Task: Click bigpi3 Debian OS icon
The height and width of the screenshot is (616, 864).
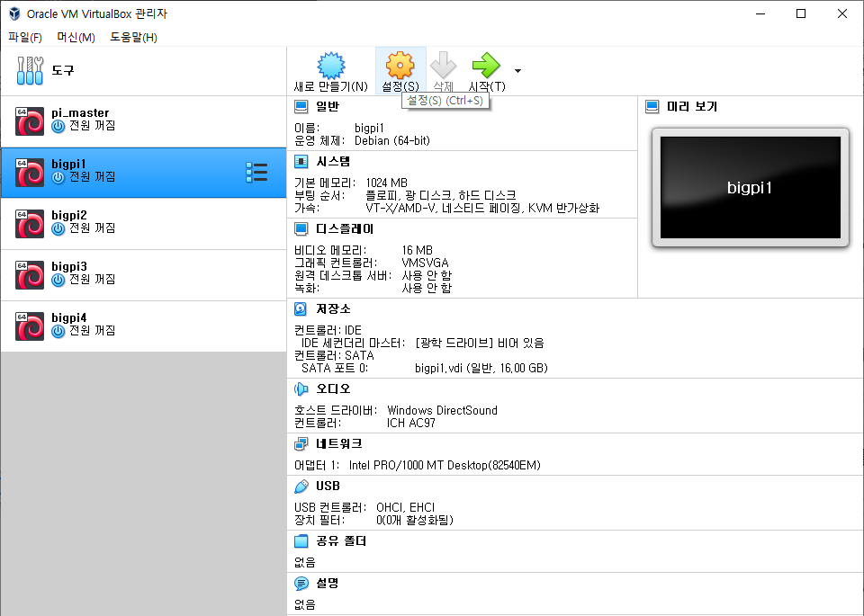Action: click(30, 274)
